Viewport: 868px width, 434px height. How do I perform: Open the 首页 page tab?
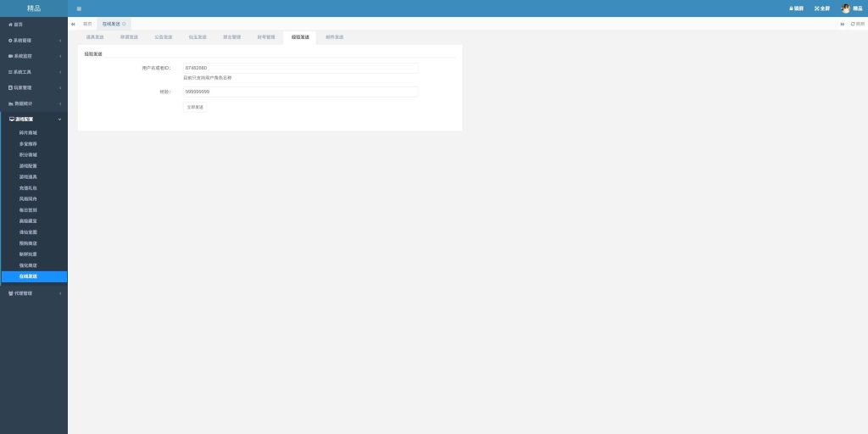click(x=87, y=24)
